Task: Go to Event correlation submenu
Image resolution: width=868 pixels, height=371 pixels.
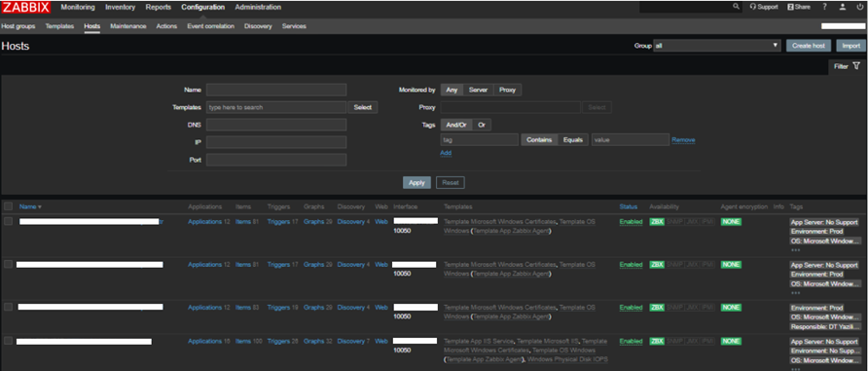Action: tap(210, 26)
